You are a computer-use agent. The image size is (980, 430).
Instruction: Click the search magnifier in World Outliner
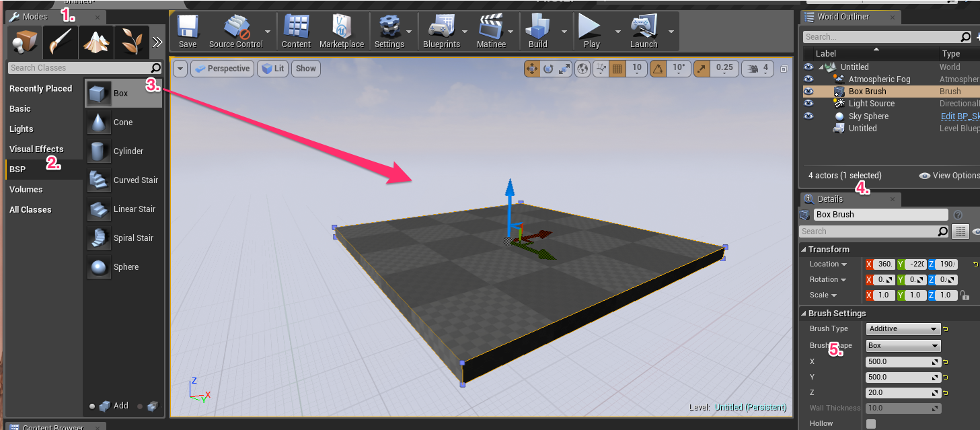(965, 37)
